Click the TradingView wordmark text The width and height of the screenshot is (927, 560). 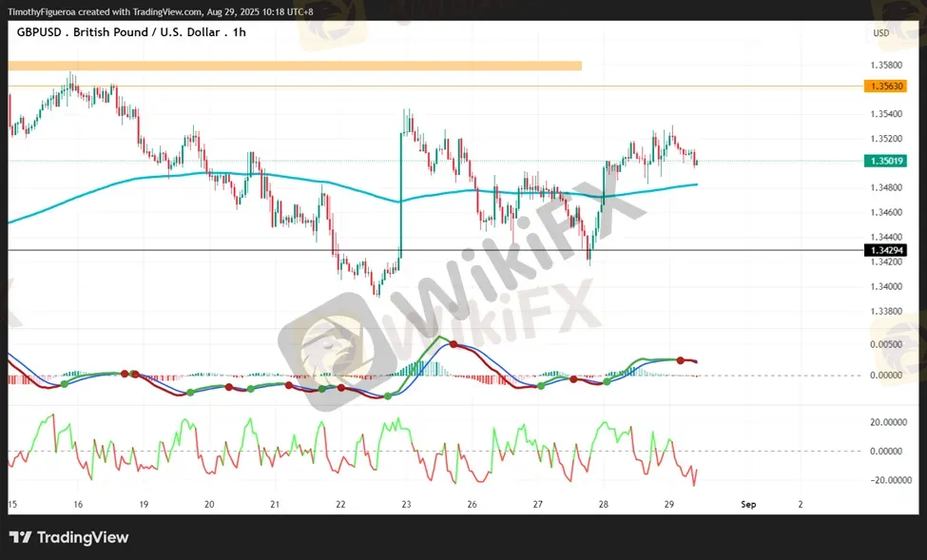pos(83,537)
